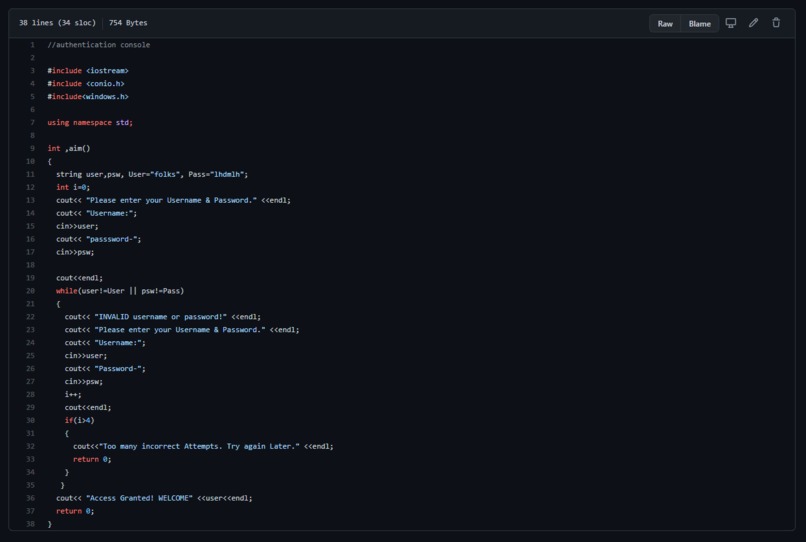
Task: Click the "i++;" line
Action: tap(73, 394)
